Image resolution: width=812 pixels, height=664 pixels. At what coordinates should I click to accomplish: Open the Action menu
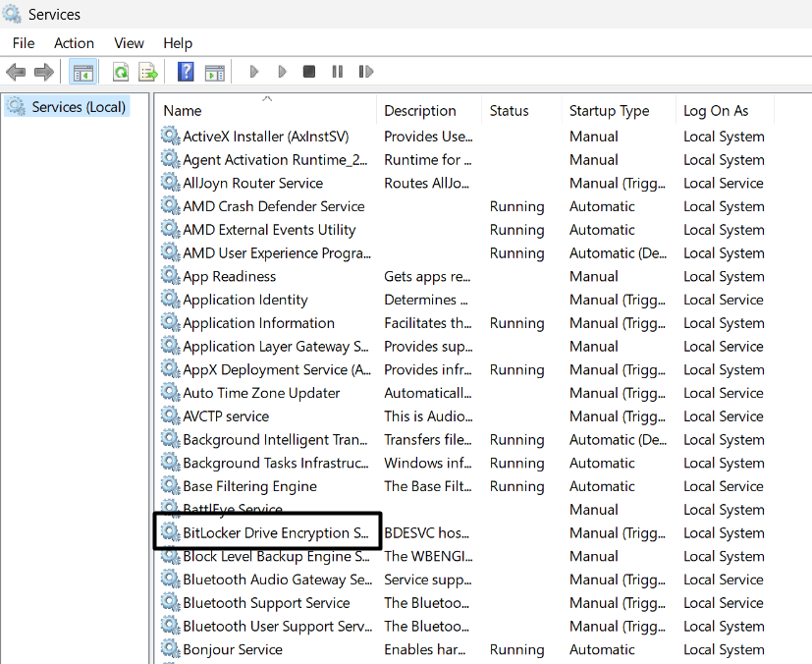point(74,43)
